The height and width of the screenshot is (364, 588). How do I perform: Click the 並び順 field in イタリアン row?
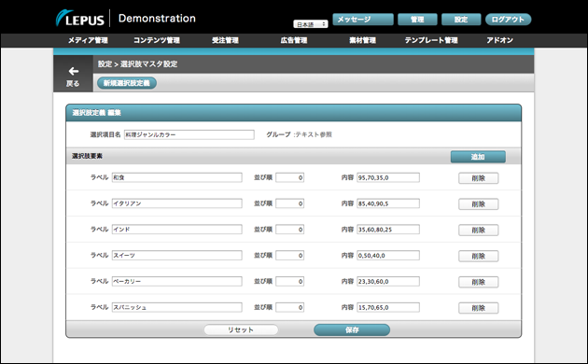290,203
